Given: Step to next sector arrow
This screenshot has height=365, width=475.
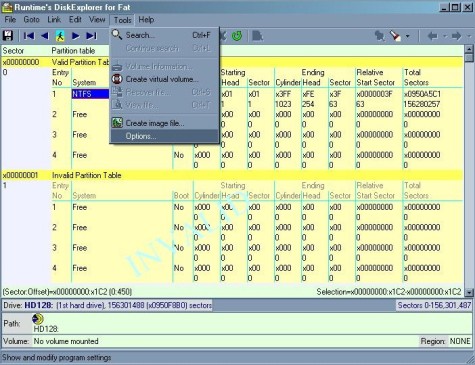Looking at the screenshot, I should [x=76, y=36].
